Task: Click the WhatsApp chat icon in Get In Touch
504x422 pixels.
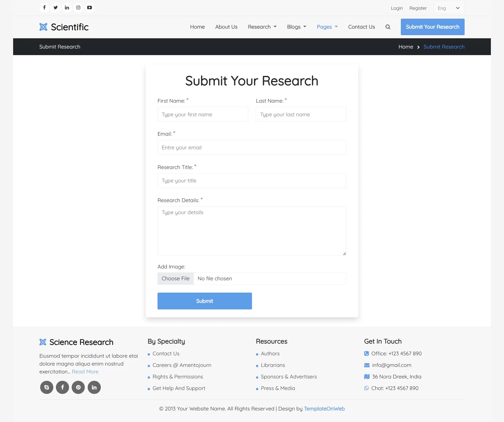Action: pos(366,388)
